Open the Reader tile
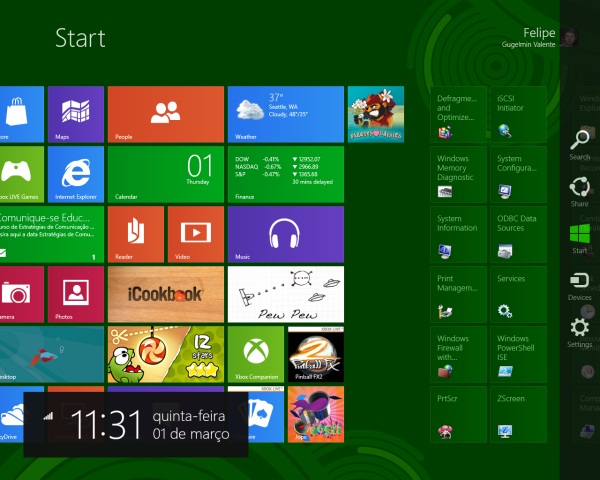 pyautogui.click(x=136, y=234)
